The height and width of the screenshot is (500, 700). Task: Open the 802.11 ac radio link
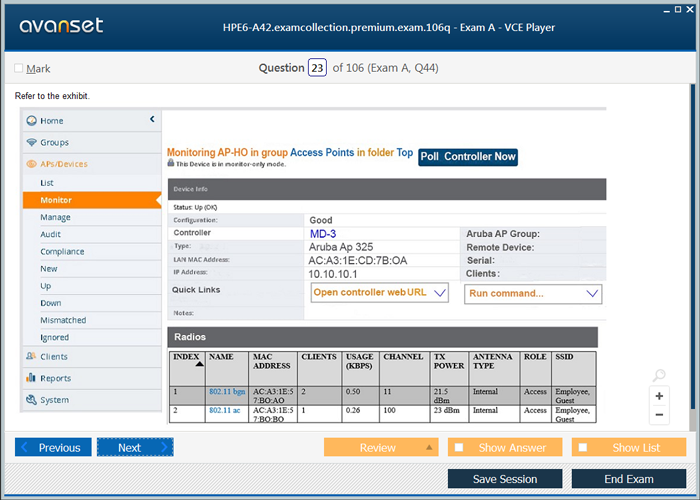click(x=225, y=410)
